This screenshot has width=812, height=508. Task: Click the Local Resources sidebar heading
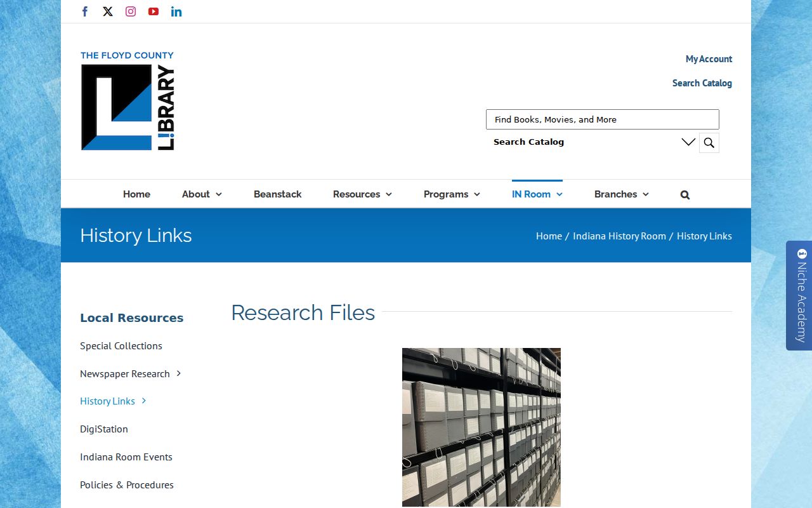pos(132,317)
